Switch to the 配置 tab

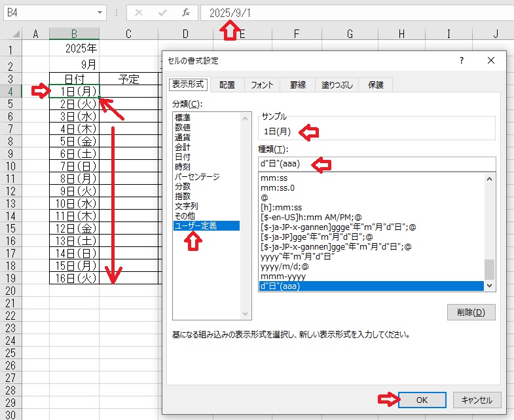pos(227,85)
